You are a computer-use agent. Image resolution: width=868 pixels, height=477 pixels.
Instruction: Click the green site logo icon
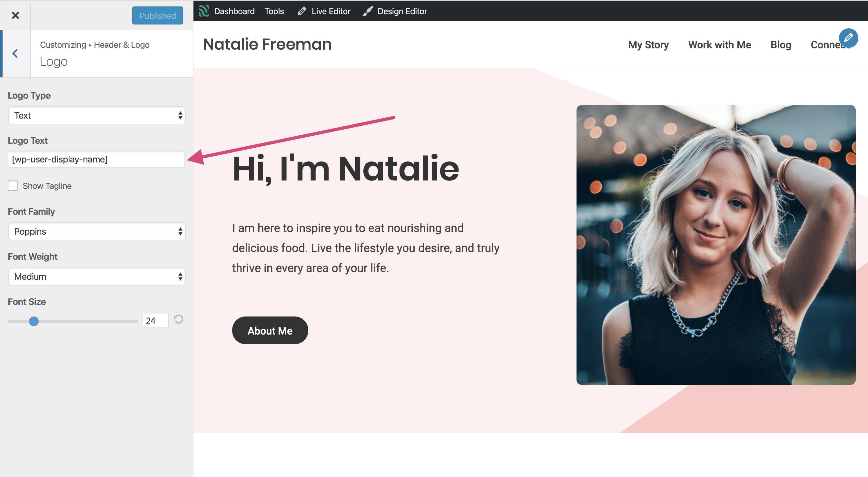coord(204,11)
